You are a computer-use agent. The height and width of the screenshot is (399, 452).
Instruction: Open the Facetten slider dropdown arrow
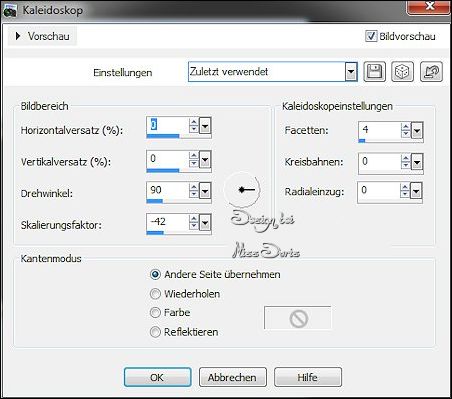(x=417, y=131)
